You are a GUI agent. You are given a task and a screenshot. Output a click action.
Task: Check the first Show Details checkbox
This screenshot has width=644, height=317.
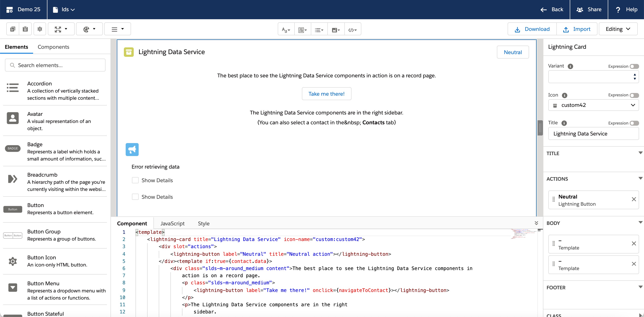[x=135, y=180]
